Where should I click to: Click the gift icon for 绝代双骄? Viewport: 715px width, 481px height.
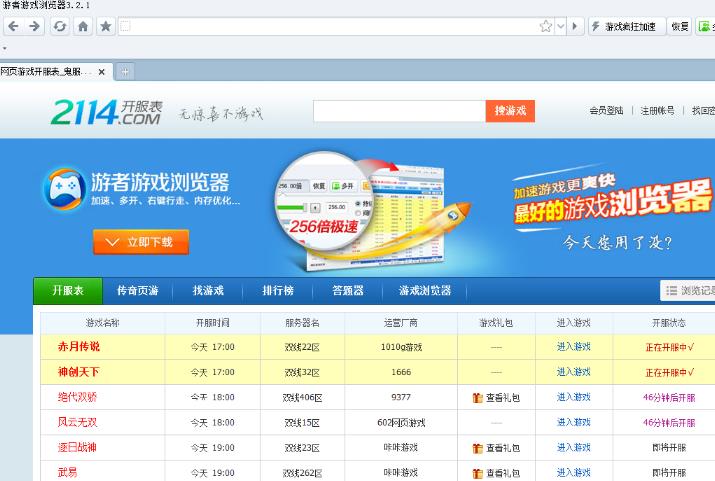pos(477,398)
